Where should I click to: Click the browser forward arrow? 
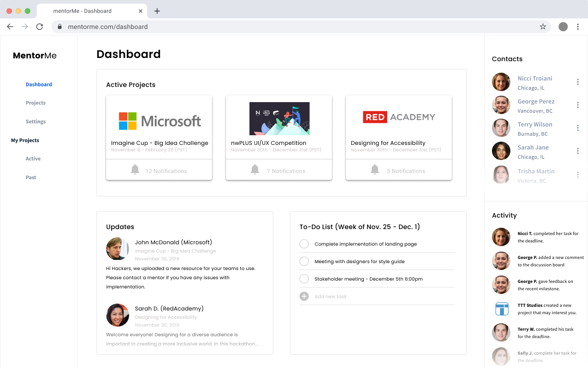click(x=25, y=27)
